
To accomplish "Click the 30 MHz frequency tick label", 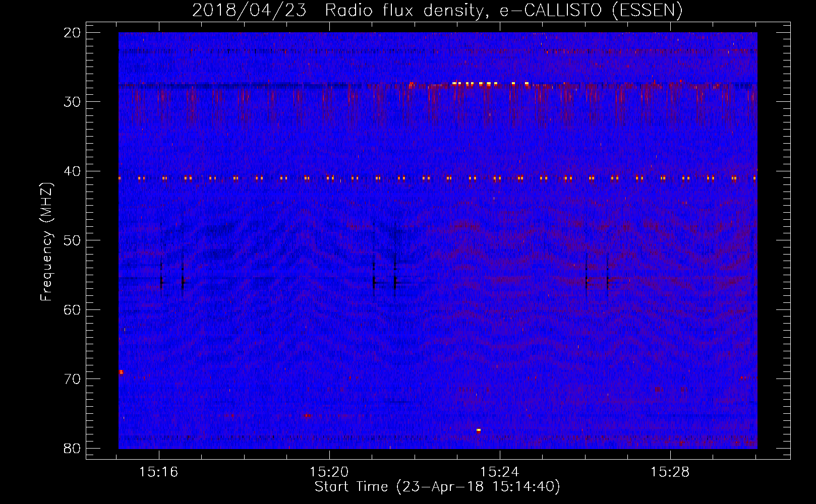I will click(72, 102).
